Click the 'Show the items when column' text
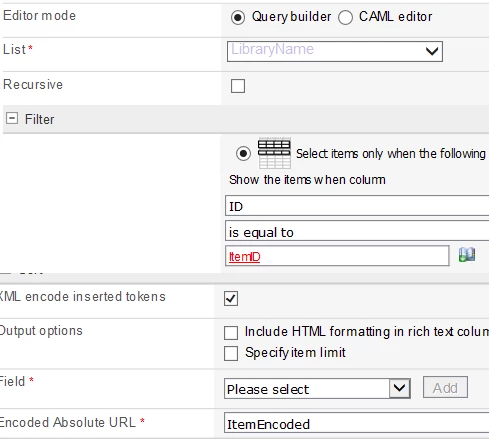The image size is (489, 439). (307, 180)
